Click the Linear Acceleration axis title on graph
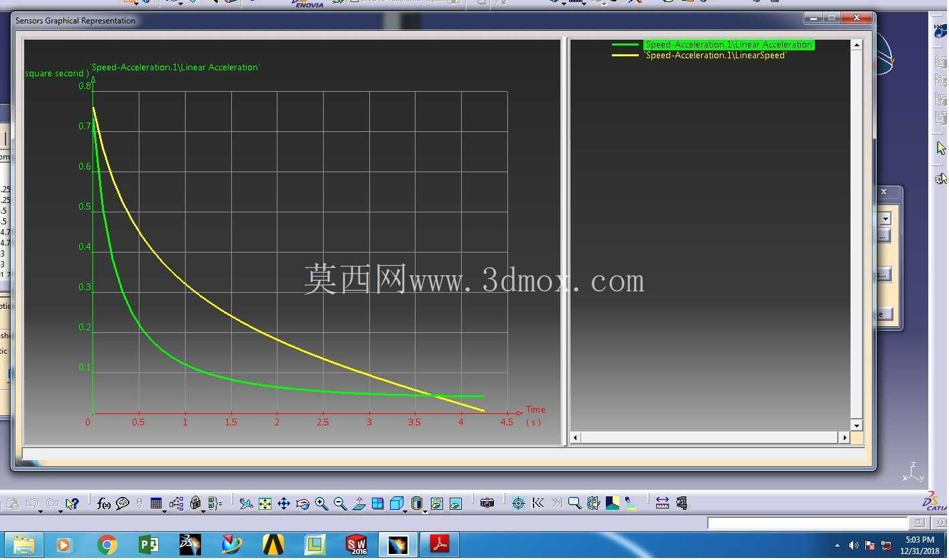949x560 pixels. coord(175,67)
